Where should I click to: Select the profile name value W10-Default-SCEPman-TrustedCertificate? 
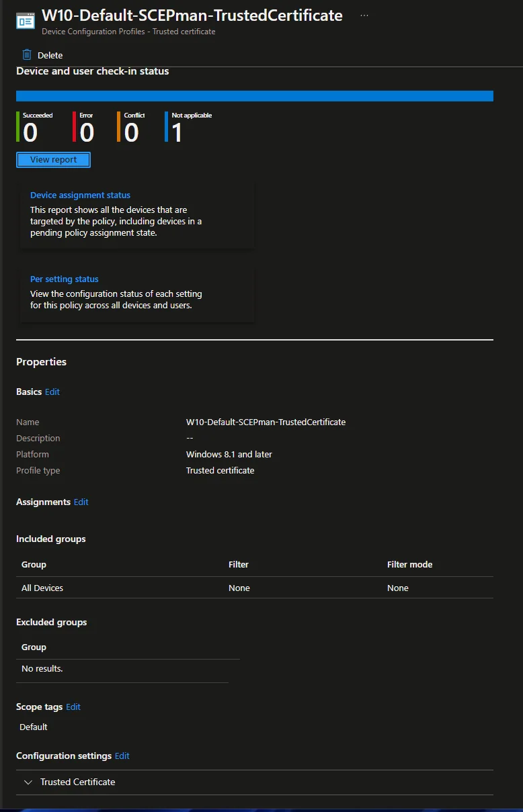tap(266, 422)
